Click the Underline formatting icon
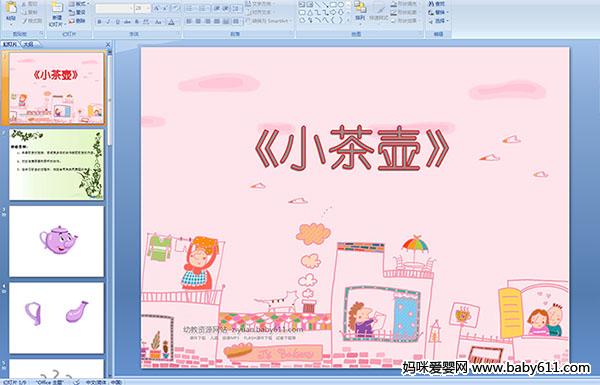600x385 pixels. (x=117, y=22)
